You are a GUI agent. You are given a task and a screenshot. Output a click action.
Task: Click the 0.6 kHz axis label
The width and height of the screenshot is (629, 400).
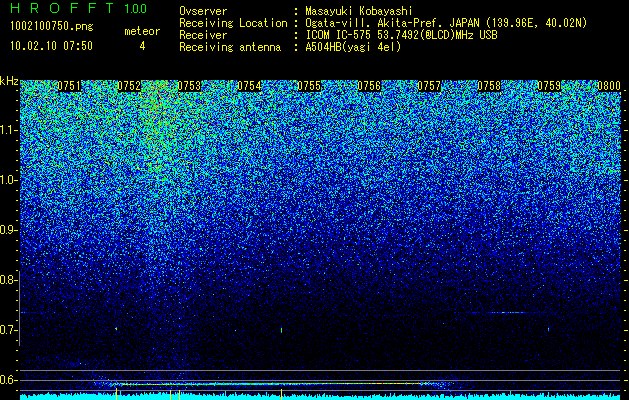[8, 380]
